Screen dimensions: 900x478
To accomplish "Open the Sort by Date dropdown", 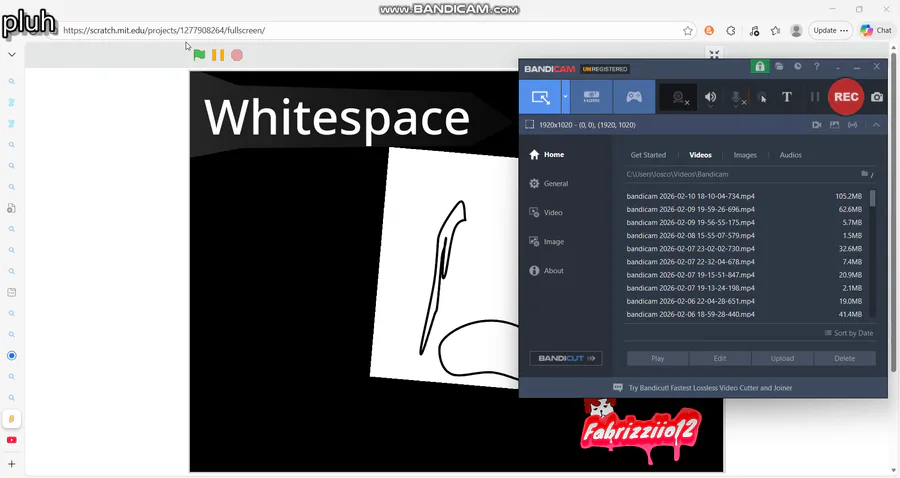I will click(x=849, y=333).
